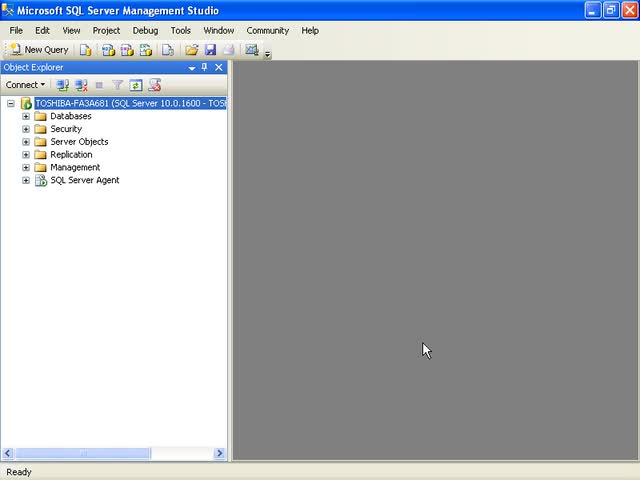Open the Connect dropdown in Object Explorer
The width and height of the screenshot is (640, 480).
pyautogui.click(x=25, y=85)
